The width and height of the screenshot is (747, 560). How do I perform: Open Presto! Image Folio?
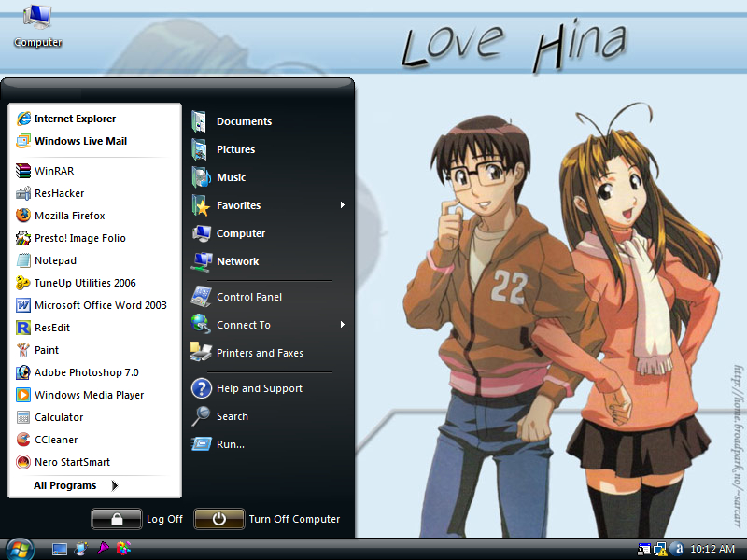coord(71,238)
